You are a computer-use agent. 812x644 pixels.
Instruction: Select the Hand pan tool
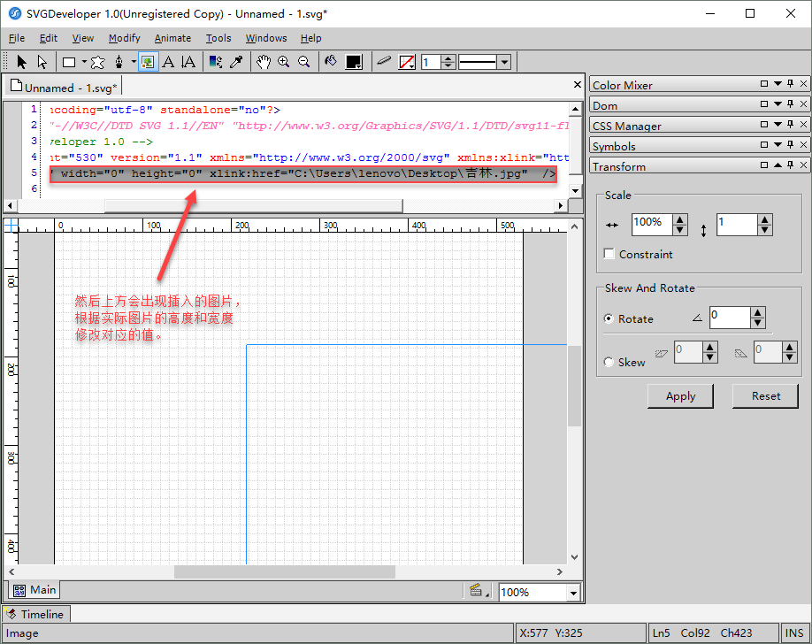coord(264,62)
